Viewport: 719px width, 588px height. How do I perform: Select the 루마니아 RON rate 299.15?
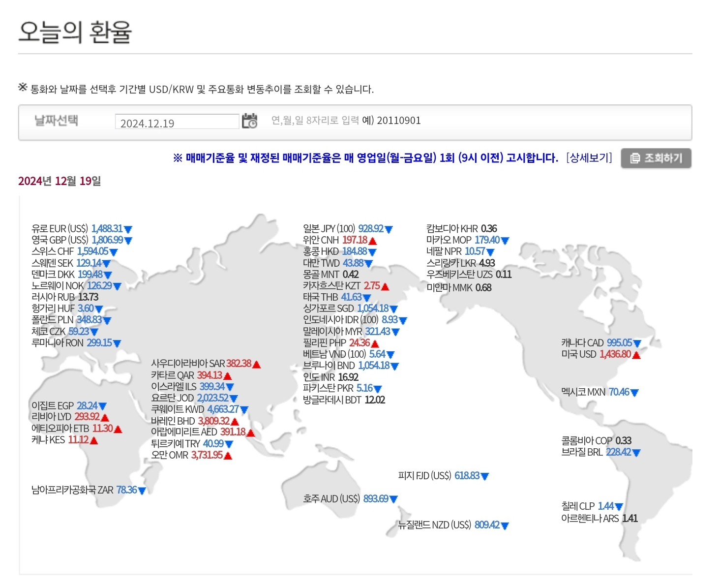(99, 343)
